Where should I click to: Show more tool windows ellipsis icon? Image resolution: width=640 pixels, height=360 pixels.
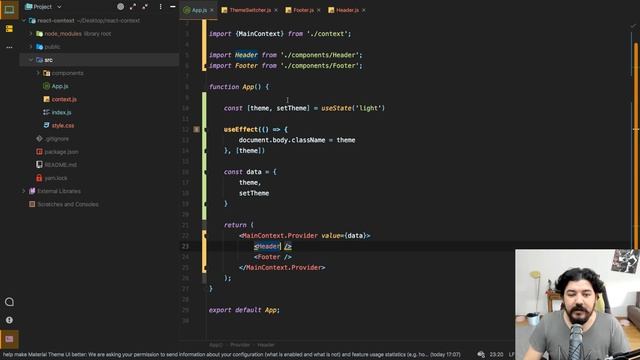tap(9, 47)
